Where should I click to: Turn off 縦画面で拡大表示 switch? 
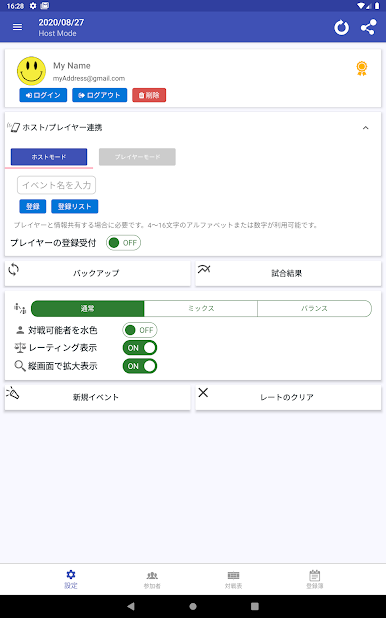140,366
